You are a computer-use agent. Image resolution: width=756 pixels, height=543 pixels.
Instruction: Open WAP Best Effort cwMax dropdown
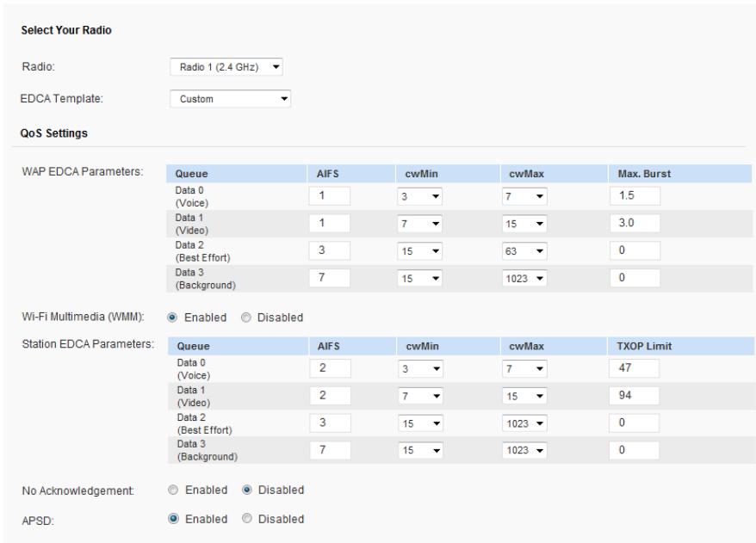tap(524, 251)
